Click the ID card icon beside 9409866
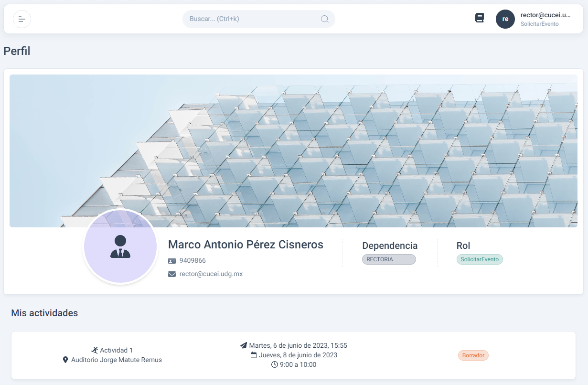The image size is (588, 385). click(172, 261)
